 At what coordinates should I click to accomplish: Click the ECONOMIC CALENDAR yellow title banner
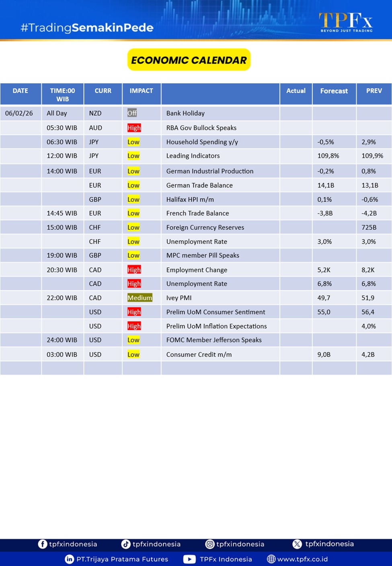click(189, 60)
